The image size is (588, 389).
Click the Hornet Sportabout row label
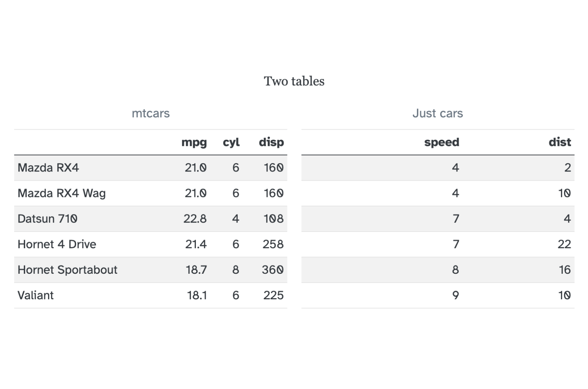click(x=67, y=270)
